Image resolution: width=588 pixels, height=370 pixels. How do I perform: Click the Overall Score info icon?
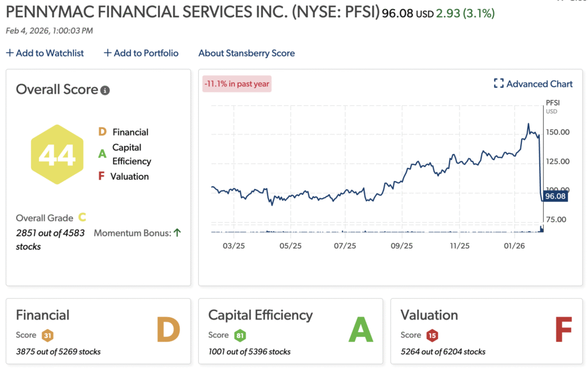coord(105,91)
